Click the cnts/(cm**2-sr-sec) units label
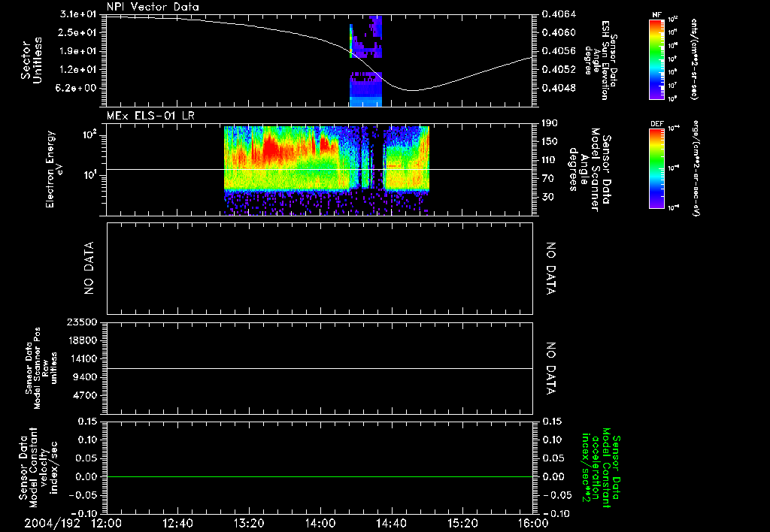The height and width of the screenshot is (532, 770). (x=694, y=59)
